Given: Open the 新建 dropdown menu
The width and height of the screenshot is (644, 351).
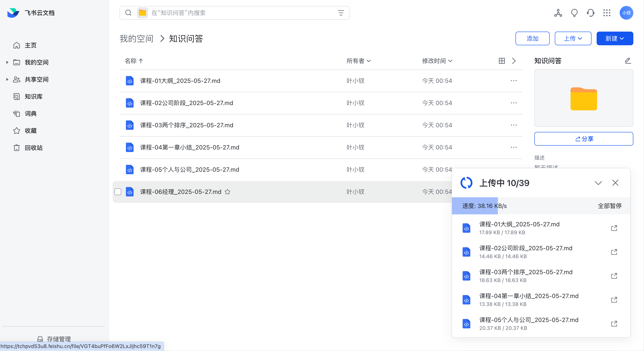Looking at the screenshot, I should (x=615, y=38).
